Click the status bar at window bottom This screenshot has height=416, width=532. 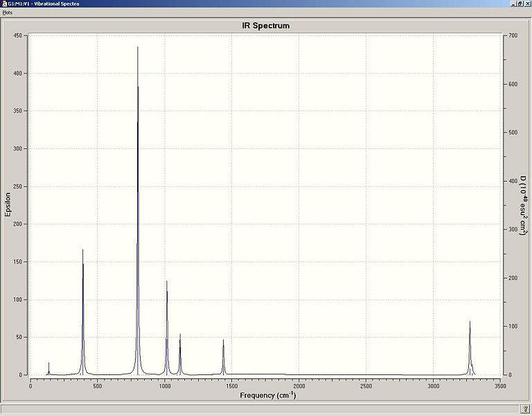coord(260,408)
